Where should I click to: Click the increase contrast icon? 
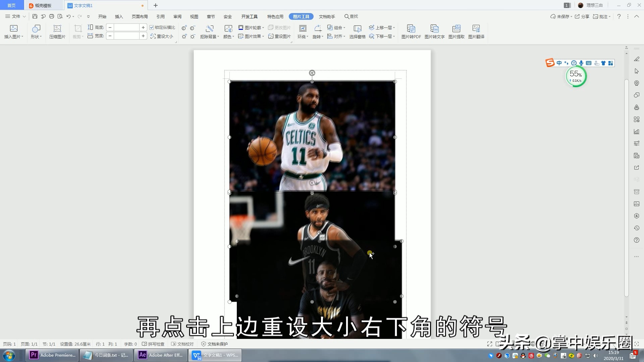[x=184, y=28]
